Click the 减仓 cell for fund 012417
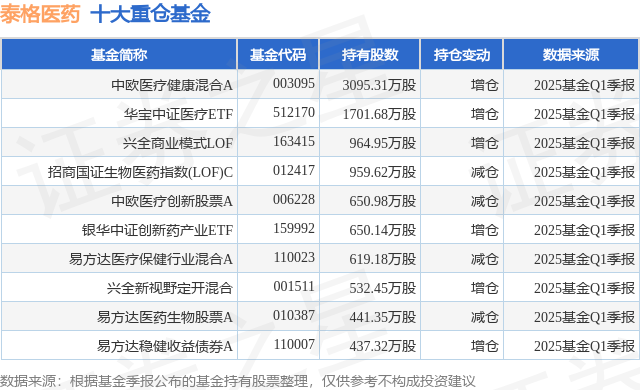The height and width of the screenshot is (390, 640). [x=484, y=172]
